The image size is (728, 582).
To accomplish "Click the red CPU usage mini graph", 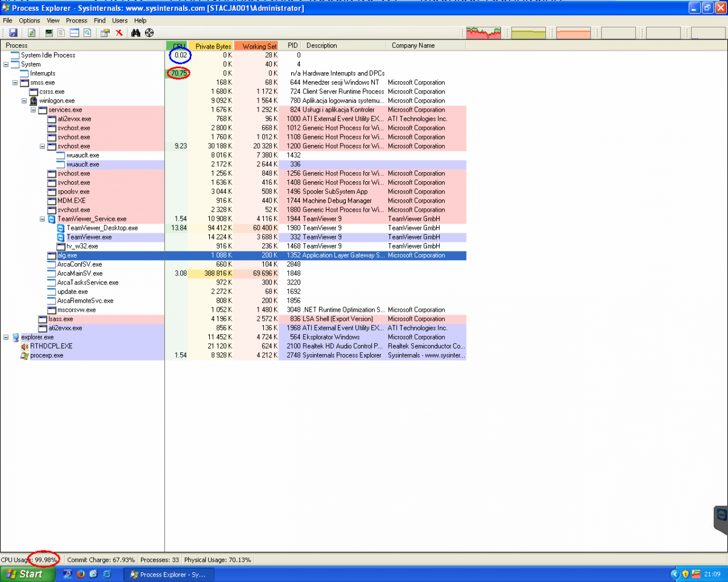I will [484, 33].
